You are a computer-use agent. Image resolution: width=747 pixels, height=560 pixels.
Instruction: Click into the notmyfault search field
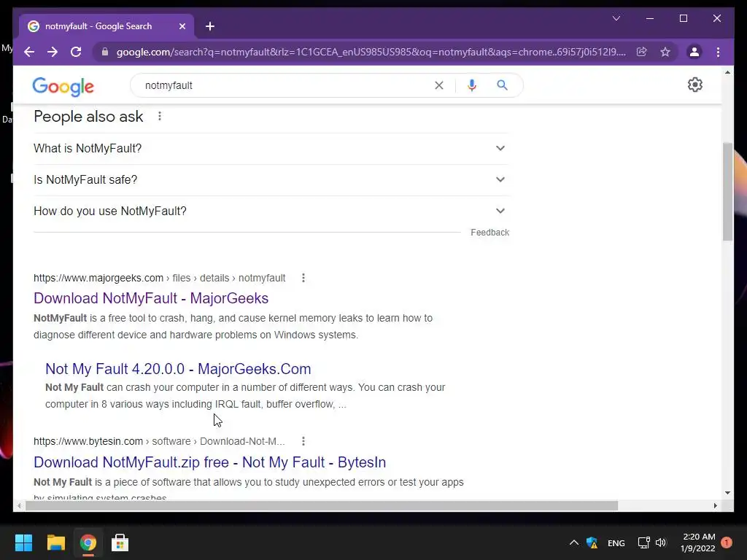[286, 85]
